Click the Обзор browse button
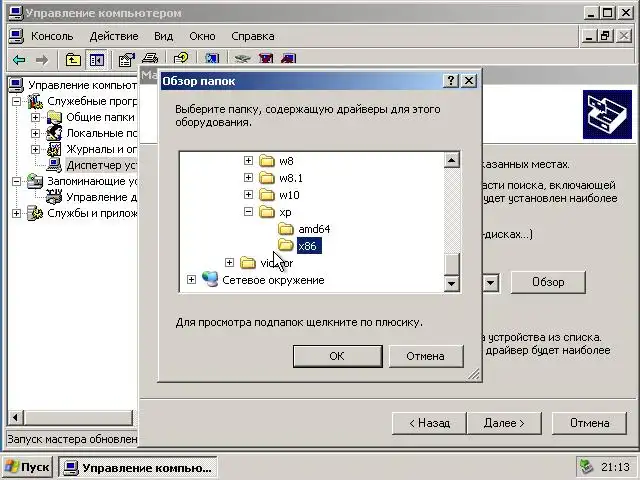640x480 pixels. coord(548,282)
